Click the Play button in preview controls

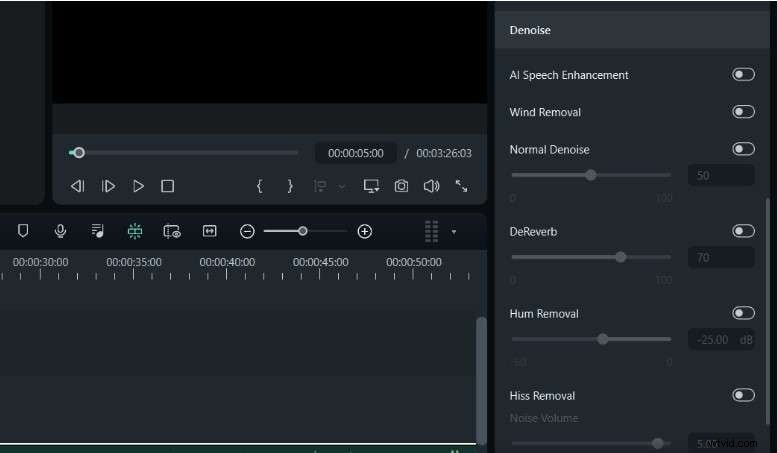(x=138, y=186)
